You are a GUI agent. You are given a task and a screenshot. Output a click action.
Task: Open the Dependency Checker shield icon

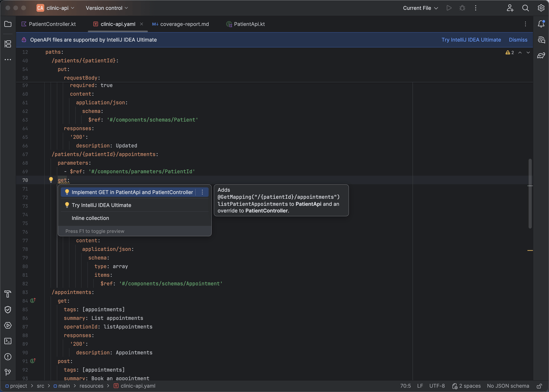[x=8, y=310]
